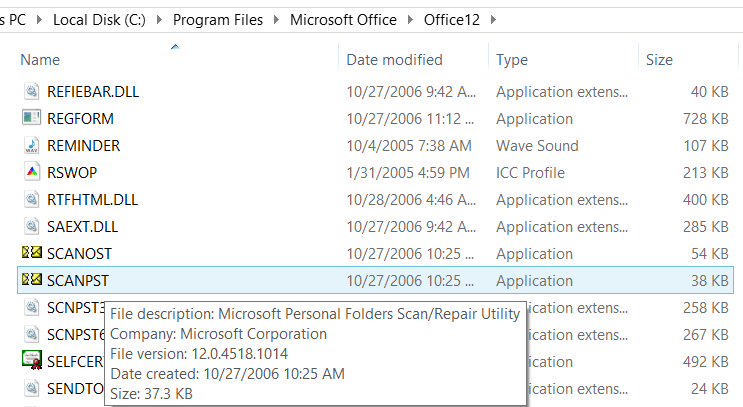Go to Local Disk (C:) in address bar

[99, 20]
